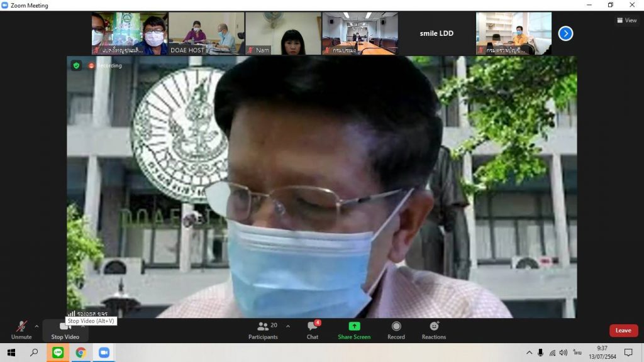Select the smile LDD participant tile

(436, 33)
